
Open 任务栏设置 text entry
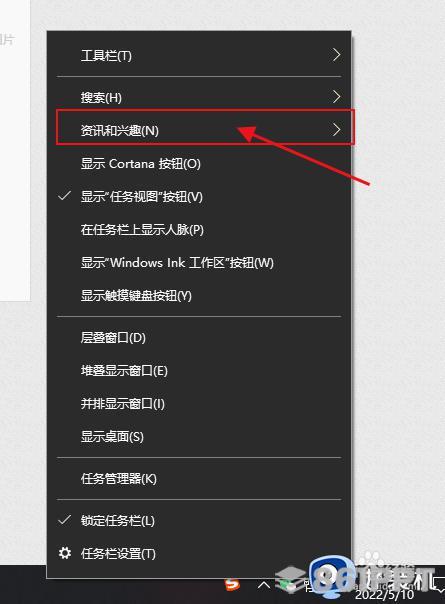[118, 554]
